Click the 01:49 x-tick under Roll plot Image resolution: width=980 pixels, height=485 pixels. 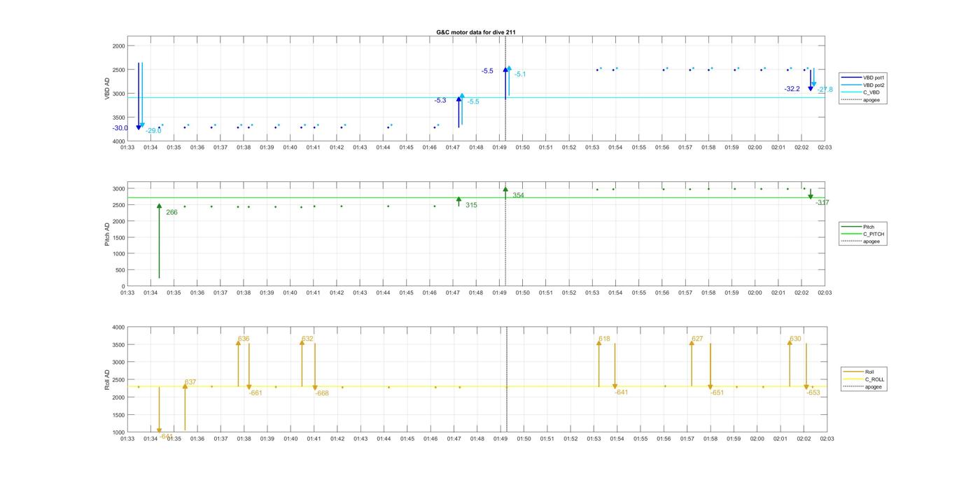pos(500,439)
